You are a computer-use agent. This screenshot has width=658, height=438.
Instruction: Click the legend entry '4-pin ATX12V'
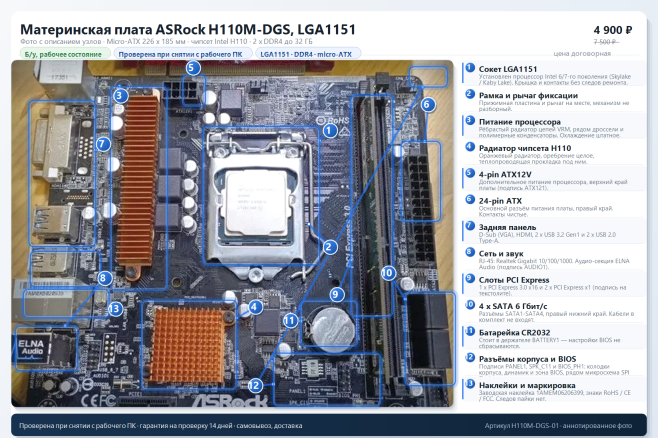pos(554,180)
